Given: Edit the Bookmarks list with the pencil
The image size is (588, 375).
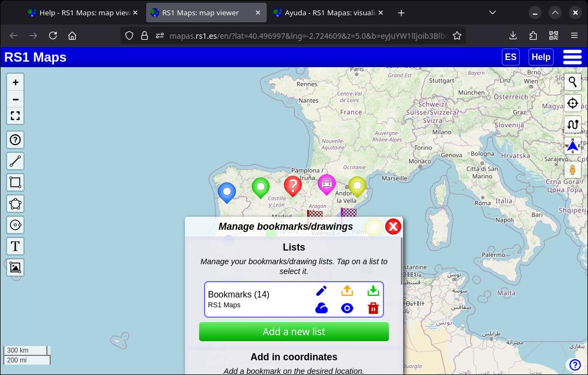Looking at the screenshot, I should coord(321,291).
